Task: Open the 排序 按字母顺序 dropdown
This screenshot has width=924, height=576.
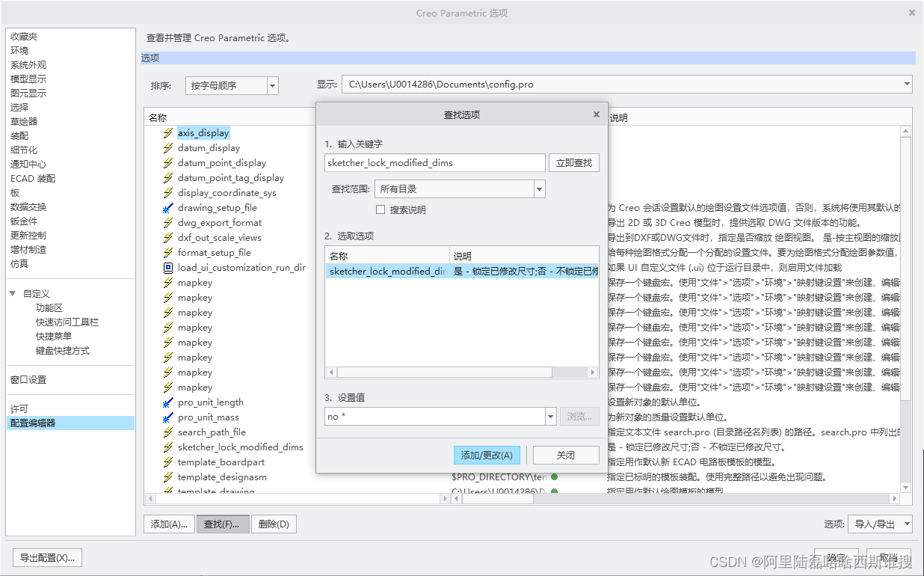Action: click(x=273, y=86)
